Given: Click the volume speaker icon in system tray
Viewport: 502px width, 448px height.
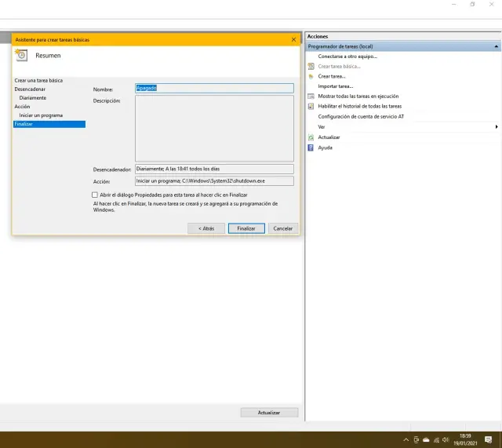Looking at the screenshot, I should [x=446, y=439].
